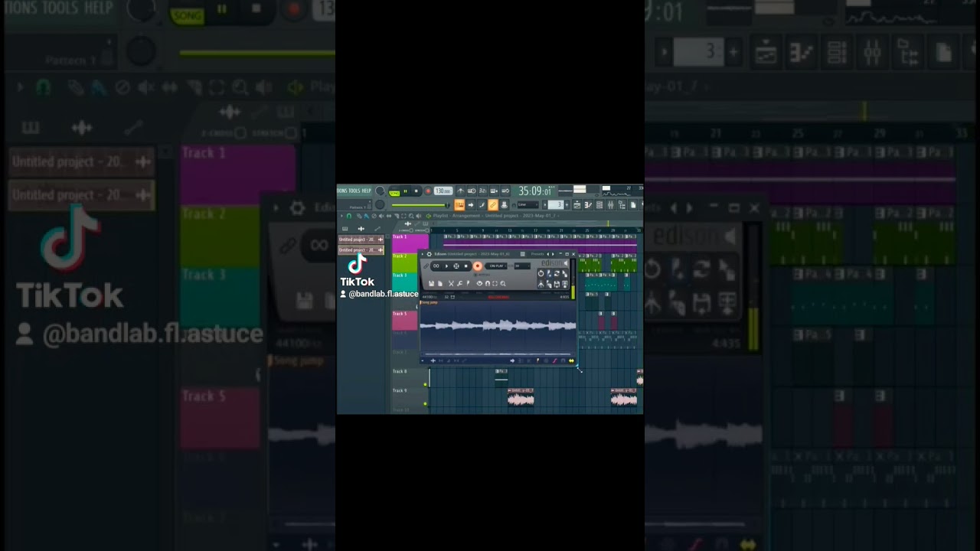Image resolution: width=980 pixels, height=551 pixels.
Task: Open Edison Presets menu
Action: (x=537, y=254)
